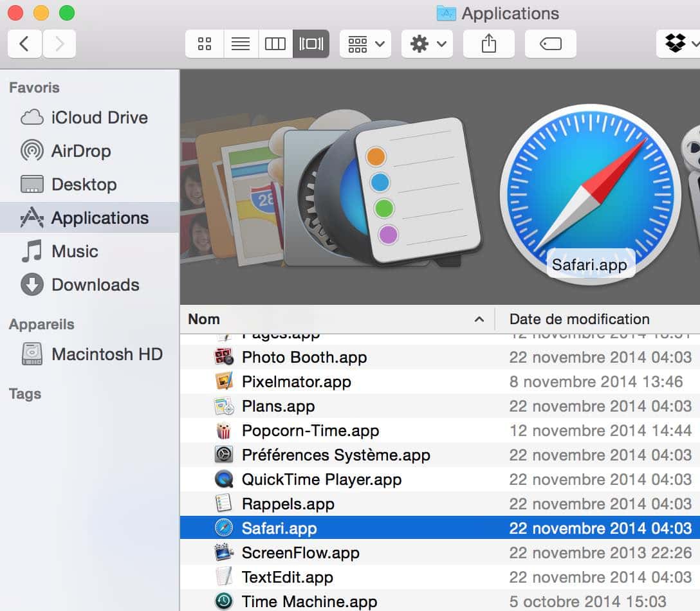Select the Reminders cover in Cover Flow
This screenshot has height=611, width=700.
click(418, 192)
